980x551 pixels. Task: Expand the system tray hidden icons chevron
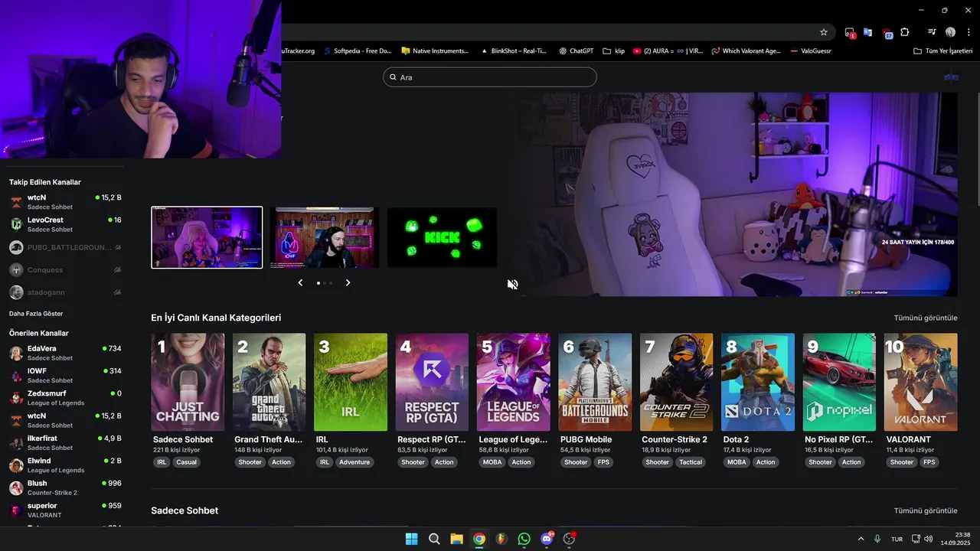(861, 539)
